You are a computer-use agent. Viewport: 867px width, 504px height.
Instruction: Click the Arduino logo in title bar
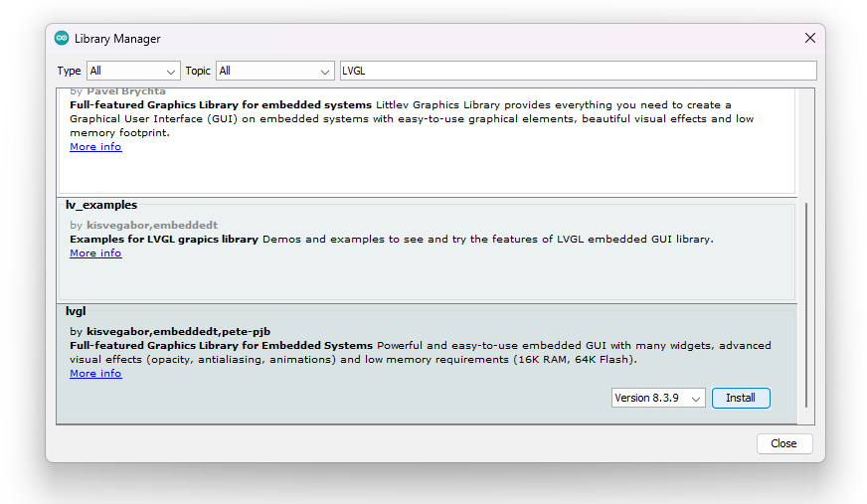click(62, 38)
